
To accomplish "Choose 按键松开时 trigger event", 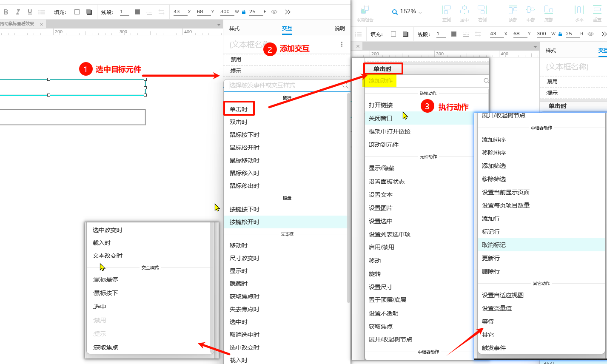I will coord(285,222).
